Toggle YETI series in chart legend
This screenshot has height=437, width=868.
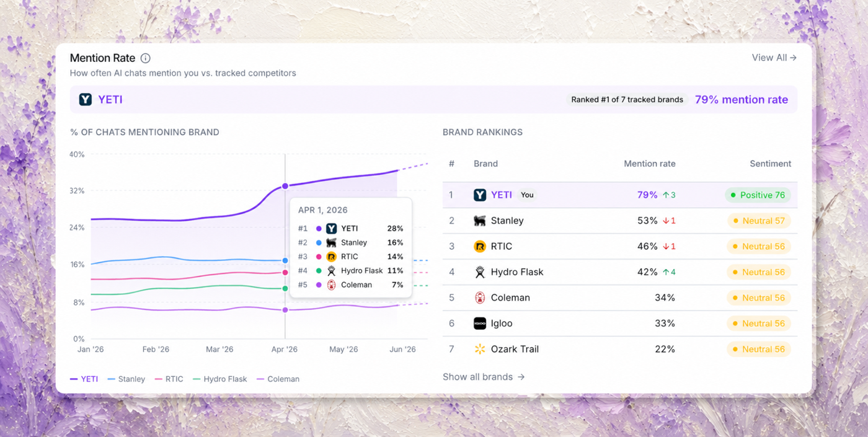84,379
